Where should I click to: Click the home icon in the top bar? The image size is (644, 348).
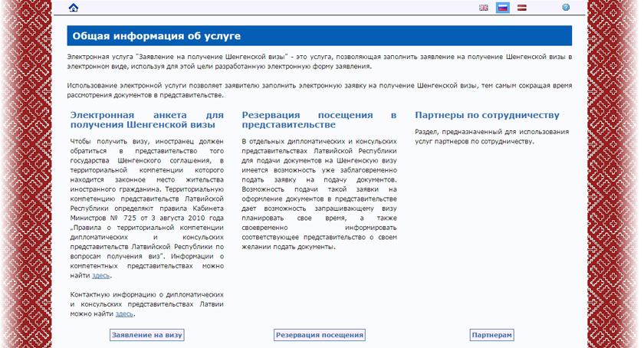point(74,8)
